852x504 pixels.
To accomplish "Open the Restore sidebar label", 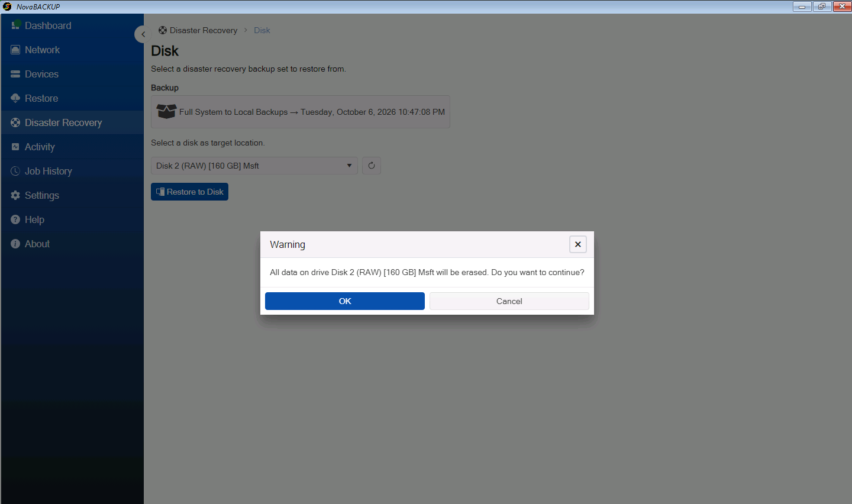I will (x=41, y=98).
